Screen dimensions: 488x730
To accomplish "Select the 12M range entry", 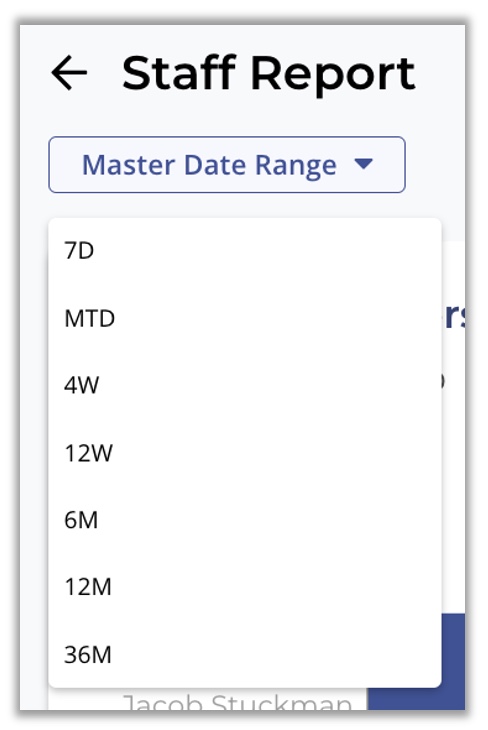I will click(244, 587).
